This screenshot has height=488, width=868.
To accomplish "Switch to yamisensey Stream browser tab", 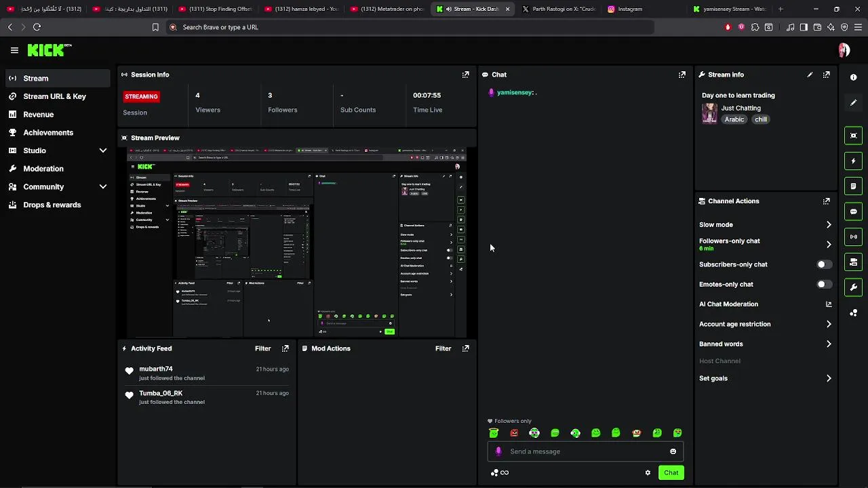I will [729, 9].
